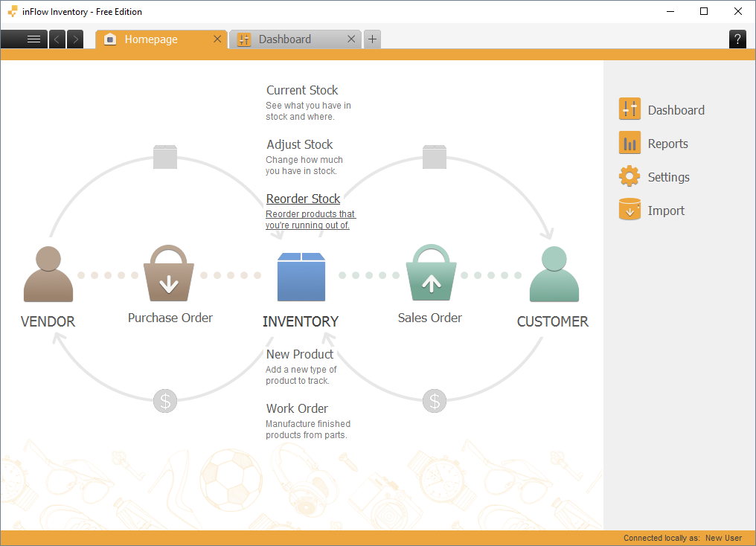Open Reorder Stock link
Screen dimensions: 756x546
coord(304,199)
